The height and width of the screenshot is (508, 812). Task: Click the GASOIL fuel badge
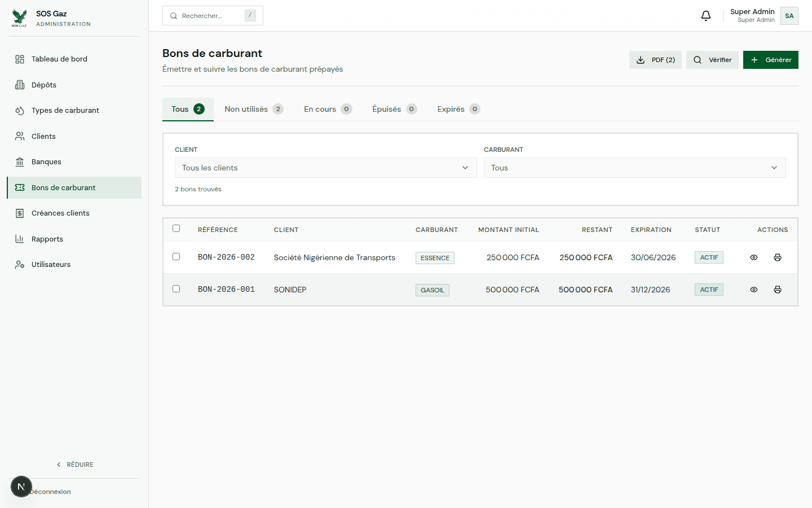(433, 290)
